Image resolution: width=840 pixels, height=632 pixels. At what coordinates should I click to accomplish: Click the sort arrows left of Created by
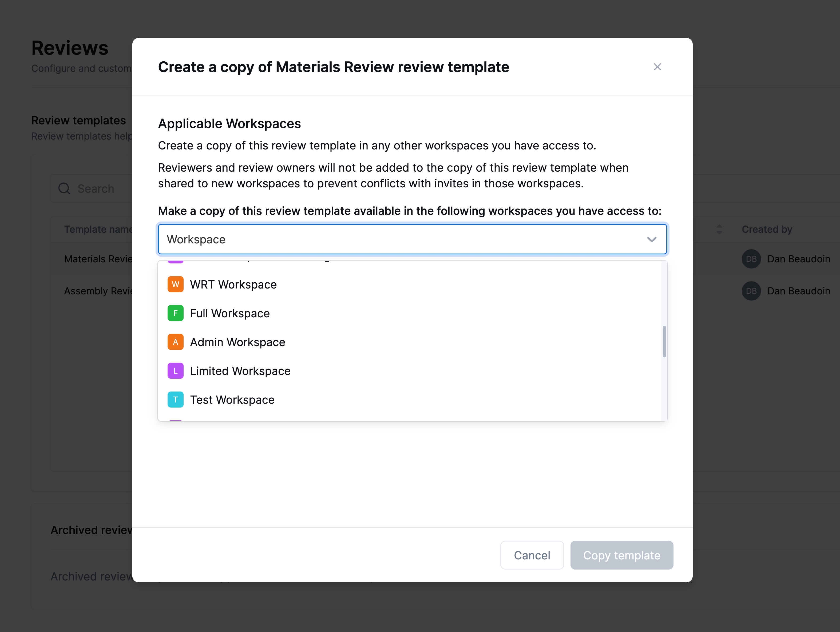pos(719,230)
